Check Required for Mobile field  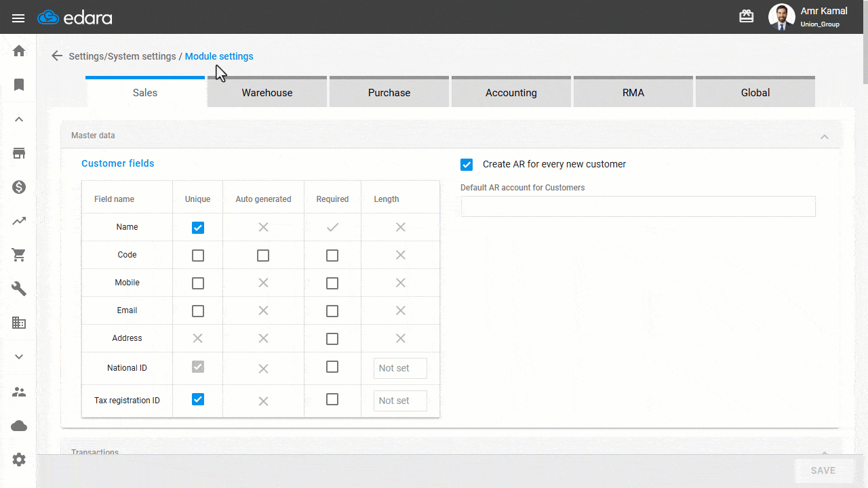pyautogui.click(x=332, y=283)
